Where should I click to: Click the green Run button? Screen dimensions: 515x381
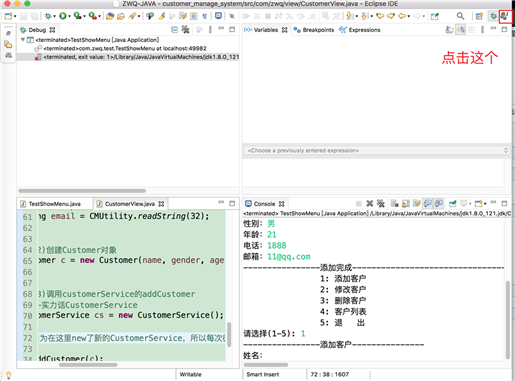click(62, 16)
